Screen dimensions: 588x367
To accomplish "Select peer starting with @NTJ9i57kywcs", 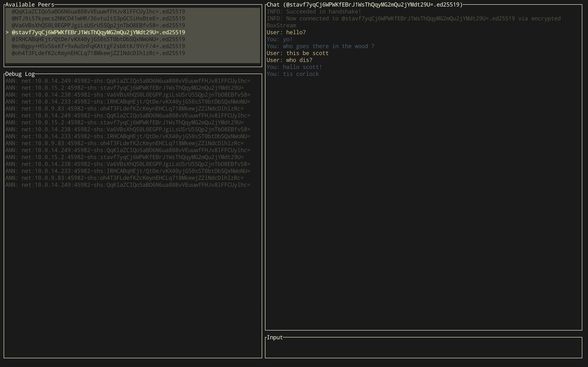I will click(98, 18).
